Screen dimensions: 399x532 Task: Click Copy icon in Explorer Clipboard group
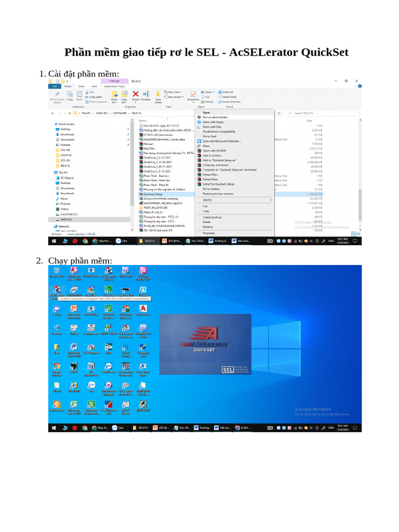click(70, 96)
